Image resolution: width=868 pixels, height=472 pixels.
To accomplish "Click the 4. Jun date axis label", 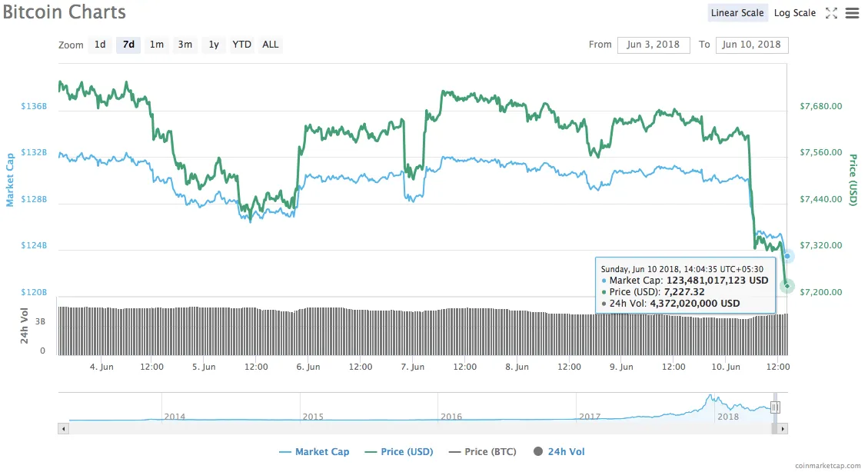I will point(101,367).
